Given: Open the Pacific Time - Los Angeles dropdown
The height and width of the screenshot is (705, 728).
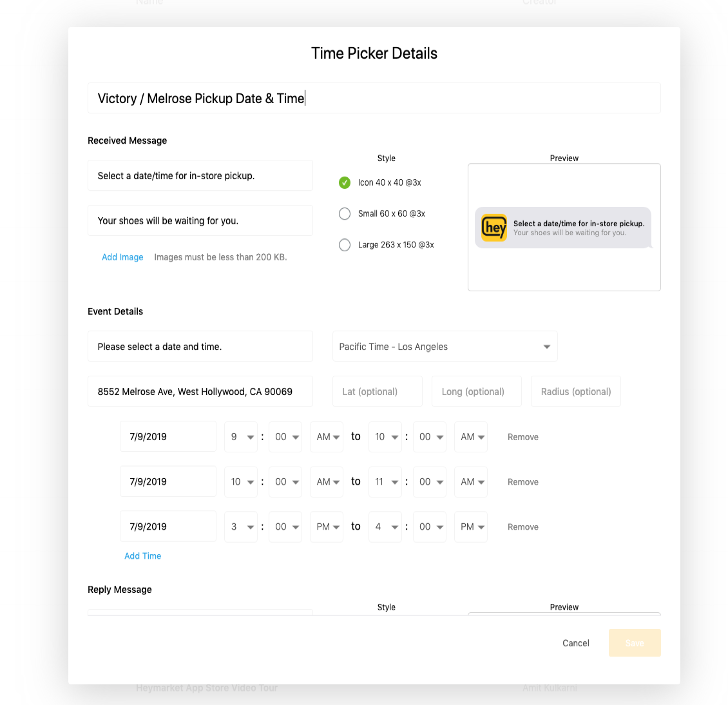Looking at the screenshot, I should pyautogui.click(x=445, y=347).
